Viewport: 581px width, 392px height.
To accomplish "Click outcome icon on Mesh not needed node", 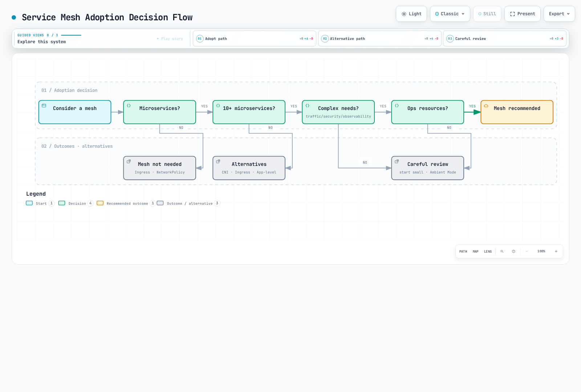I will point(129,162).
